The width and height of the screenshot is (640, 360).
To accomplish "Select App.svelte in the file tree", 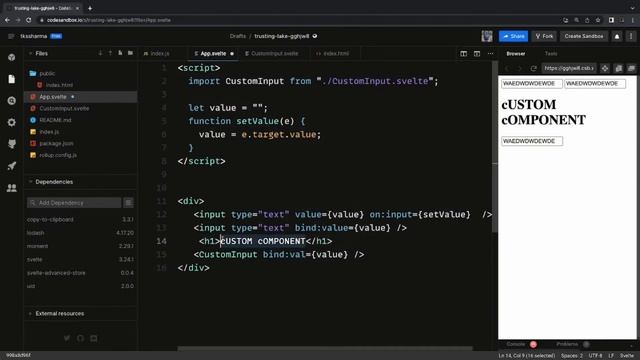I will pyautogui.click(x=81, y=97).
